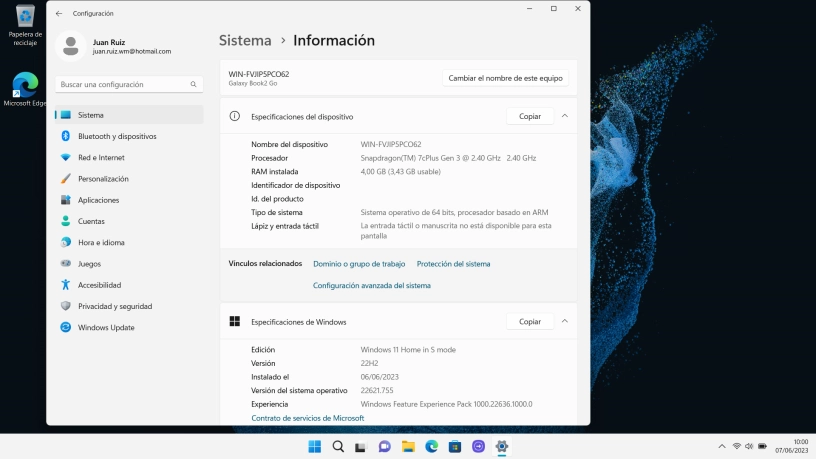Select the Hora e idioma clock icon
The height and width of the screenshot is (459, 816).
(x=66, y=243)
